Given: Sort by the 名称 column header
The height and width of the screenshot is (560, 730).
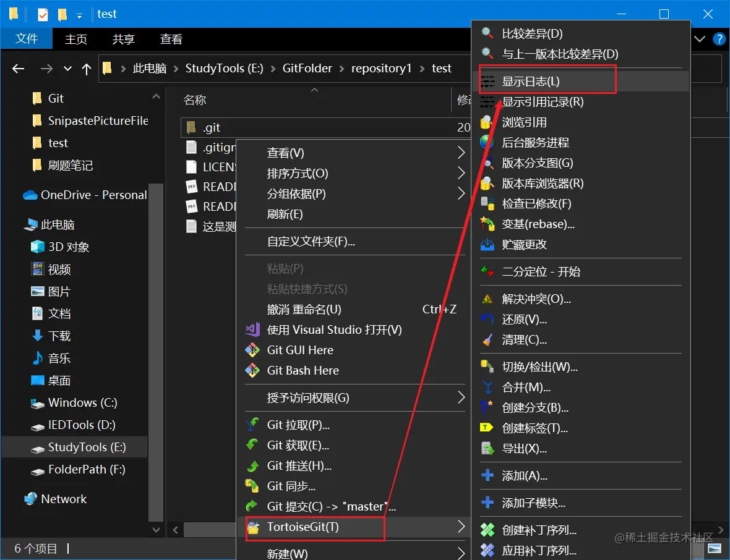Looking at the screenshot, I should pos(195,100).
